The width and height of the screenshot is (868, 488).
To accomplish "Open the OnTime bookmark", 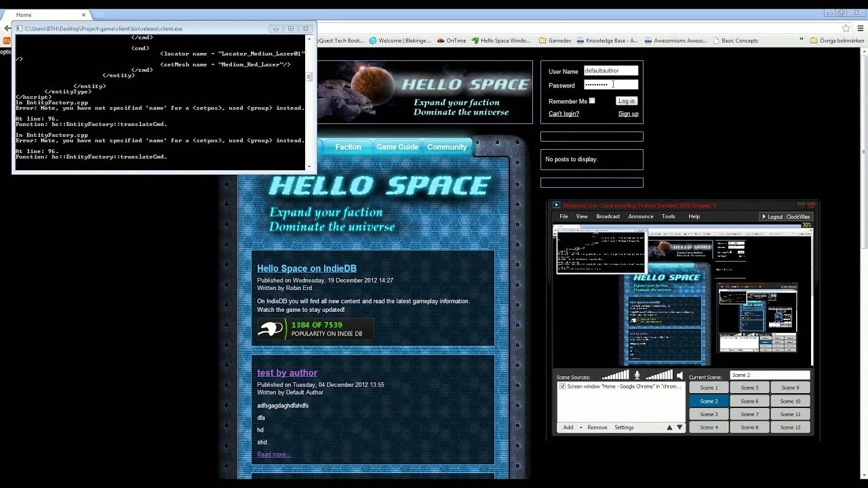I will [x=452, y=41].
